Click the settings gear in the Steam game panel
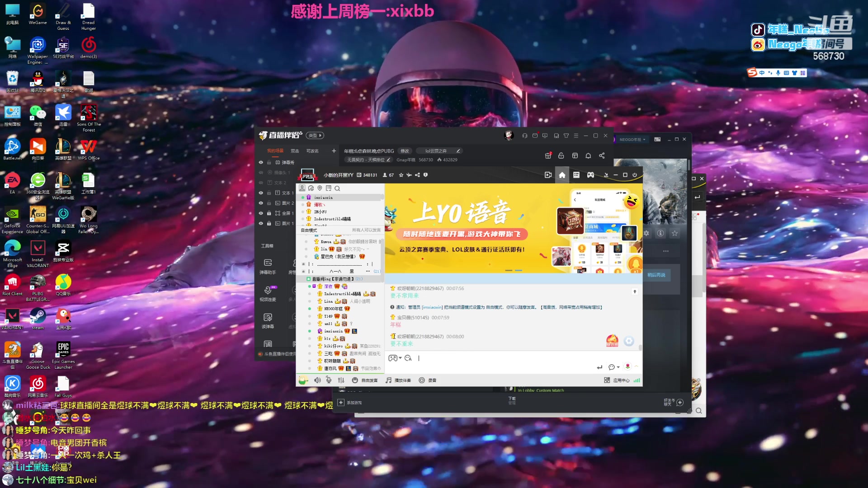Viewport: 868px width, 488px height. [646, 233]
